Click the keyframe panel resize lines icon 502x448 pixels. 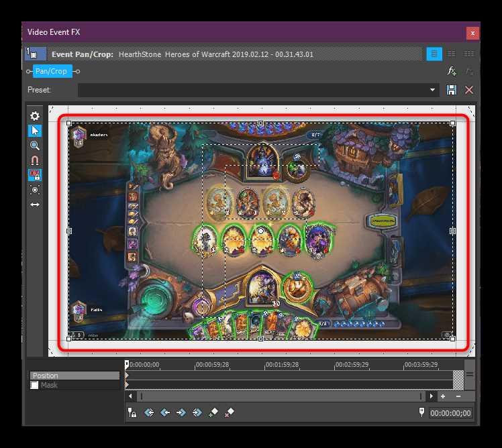point(469,374)
